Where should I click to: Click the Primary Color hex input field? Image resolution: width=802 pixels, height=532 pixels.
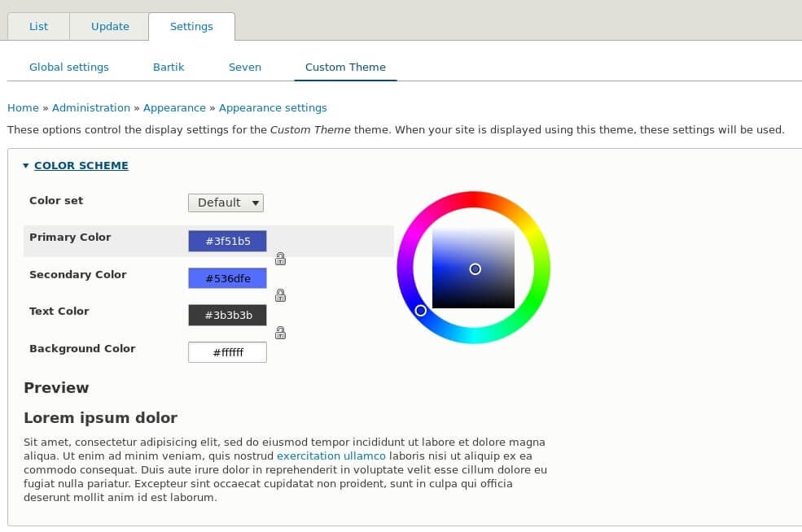(x=227, y=241)
